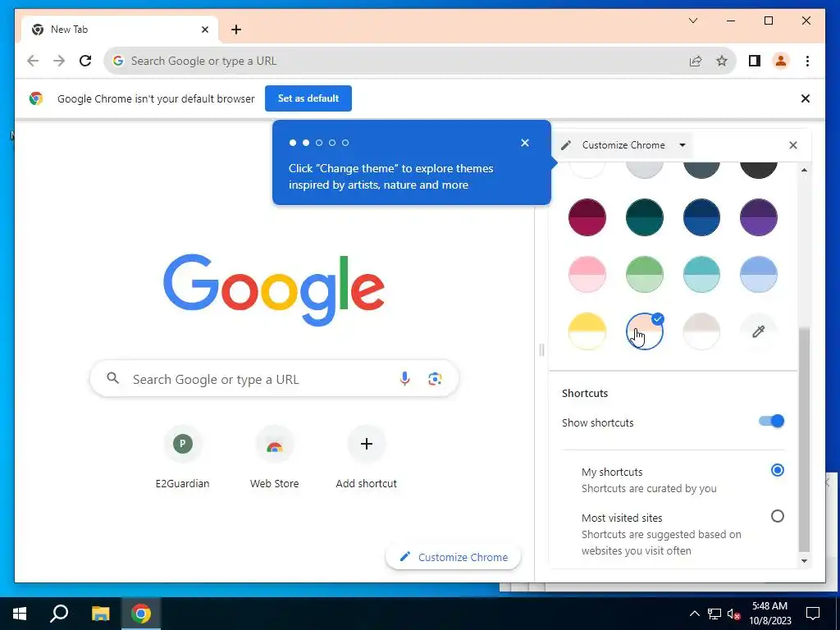
Task: Open the notification center icon
Action: [813, 614]
